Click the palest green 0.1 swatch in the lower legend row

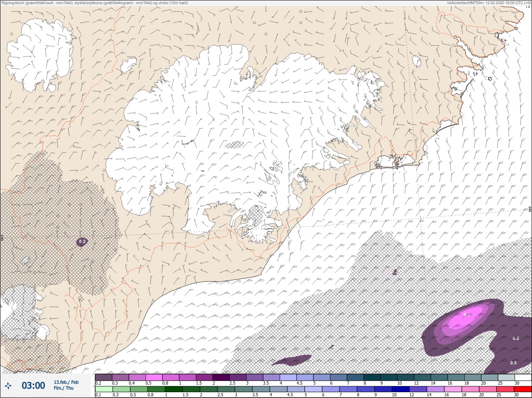point(103,389)
